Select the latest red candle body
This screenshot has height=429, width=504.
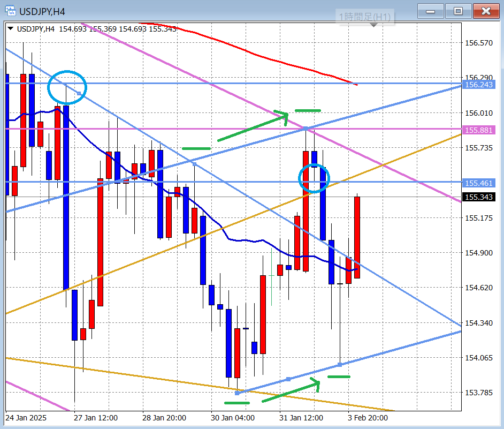[x=357, y=237]
